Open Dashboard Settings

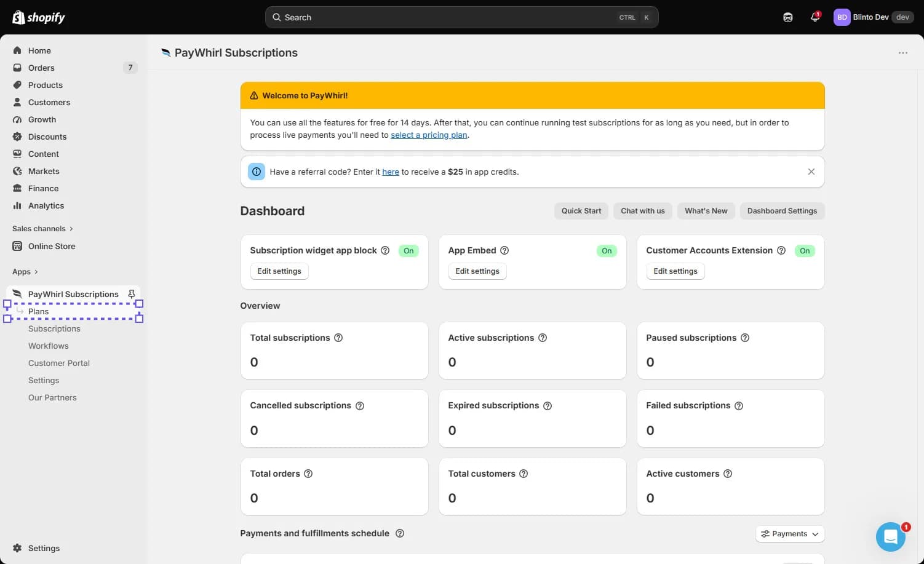pyautogui.click(x=782, y=211)
